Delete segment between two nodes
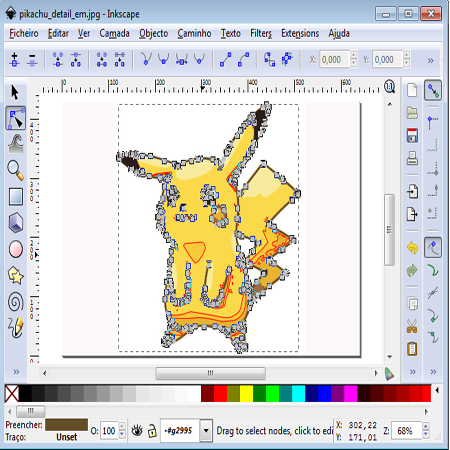The width and height of the screenshot is (450, 450). pos(119,59)
